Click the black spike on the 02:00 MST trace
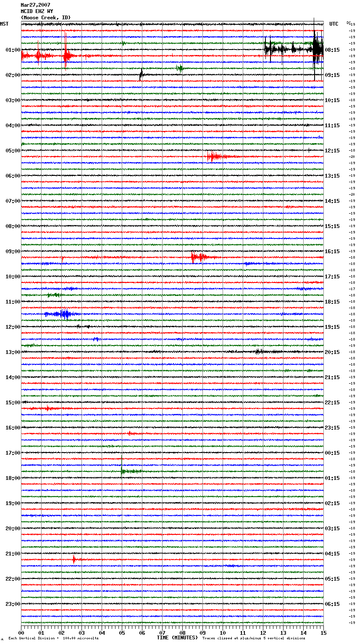 coord(141,75)
